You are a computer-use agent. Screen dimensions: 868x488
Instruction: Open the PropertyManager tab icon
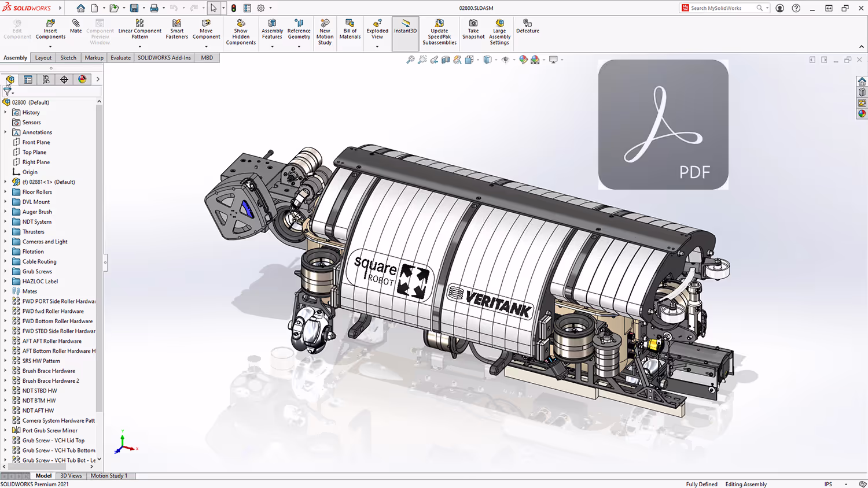(x=28, y=79)
